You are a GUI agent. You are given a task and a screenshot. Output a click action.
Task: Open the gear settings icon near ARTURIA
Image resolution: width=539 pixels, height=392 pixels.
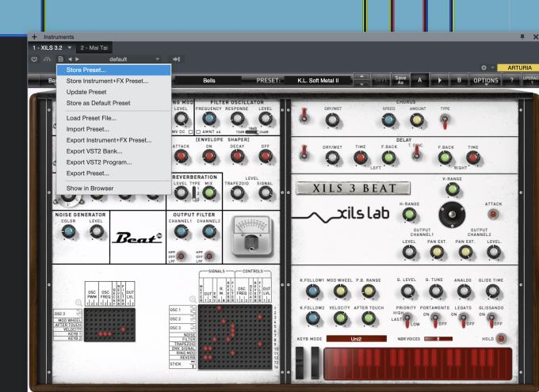click(x=484, y=67)
